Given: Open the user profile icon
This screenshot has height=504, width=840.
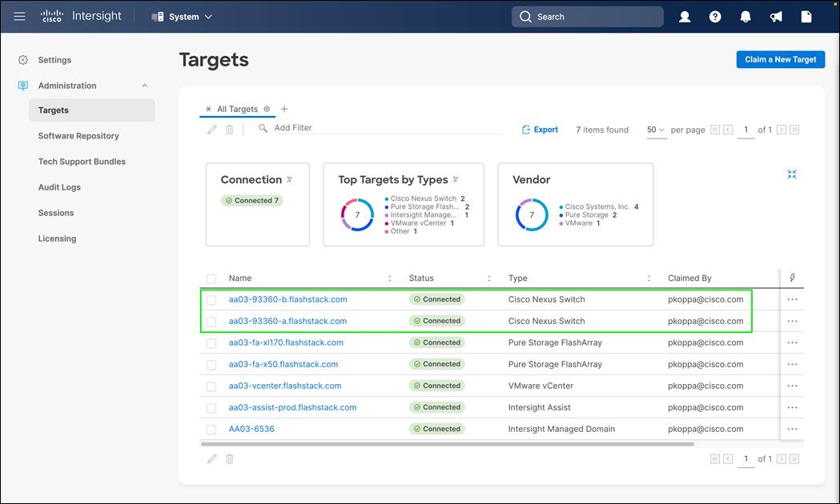Looking at the screenshot, I should (685, 17).
